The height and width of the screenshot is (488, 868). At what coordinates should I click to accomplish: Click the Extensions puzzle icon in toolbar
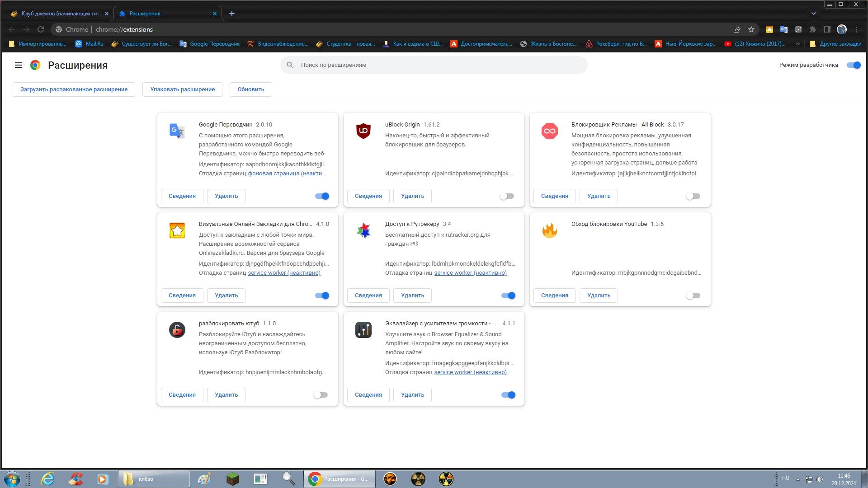[812, 29]
